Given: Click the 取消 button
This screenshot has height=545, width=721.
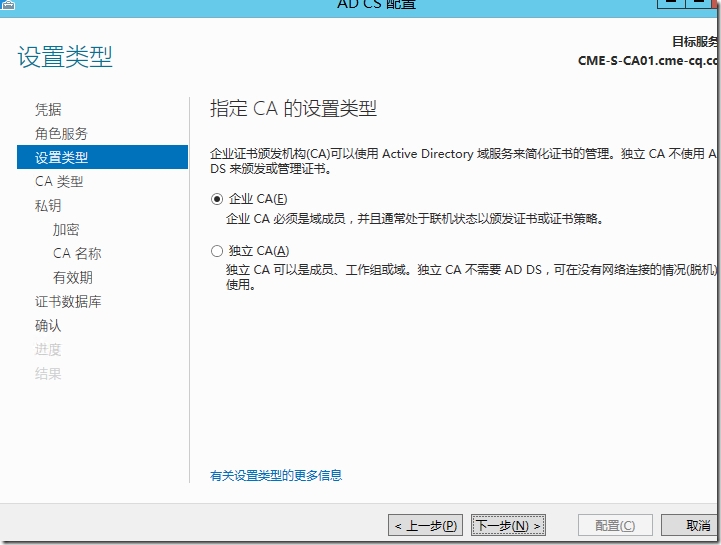Looking at the screenshot, I should (691, 525).
